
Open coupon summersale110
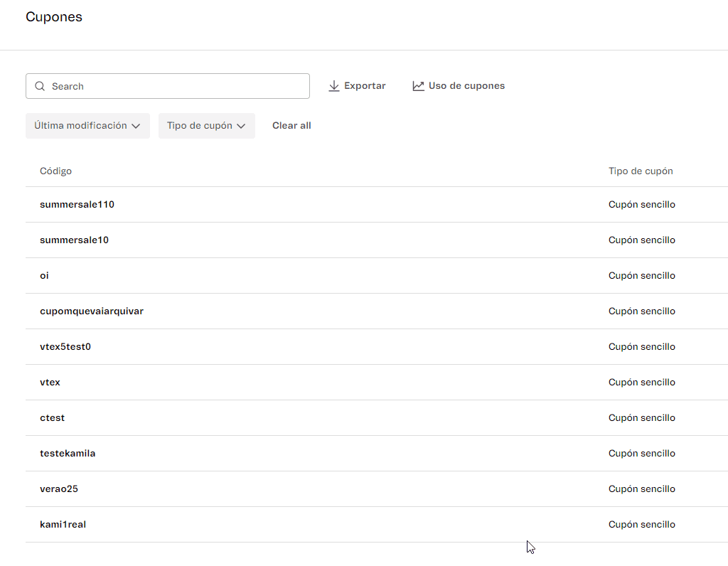click(77, 205)
